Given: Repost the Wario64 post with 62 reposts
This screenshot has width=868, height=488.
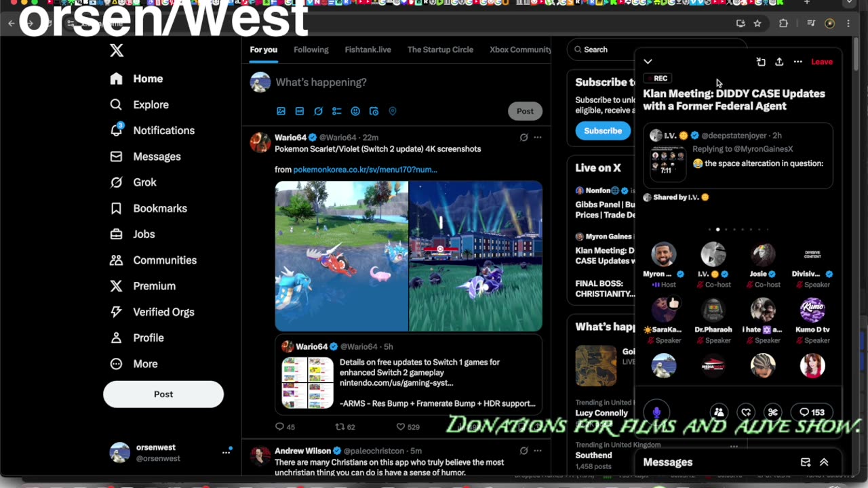Looking at the screenshot, I should click(x=345, y=427).
